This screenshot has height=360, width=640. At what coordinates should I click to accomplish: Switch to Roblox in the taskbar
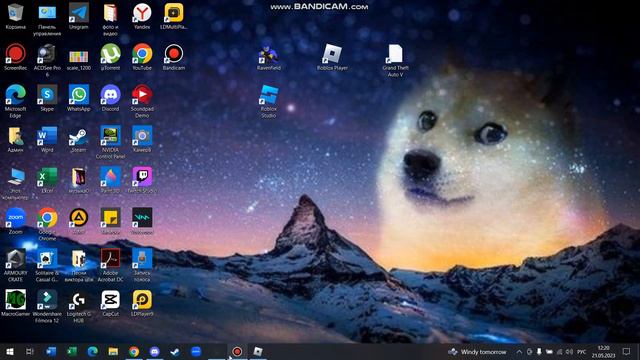pyautogui.click(x=258, y=351)
